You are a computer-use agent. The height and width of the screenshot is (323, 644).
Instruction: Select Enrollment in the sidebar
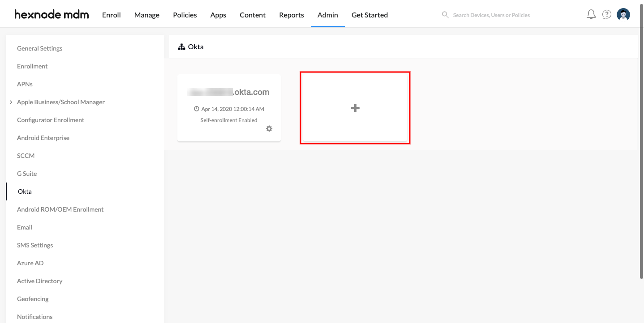[32, 66]
